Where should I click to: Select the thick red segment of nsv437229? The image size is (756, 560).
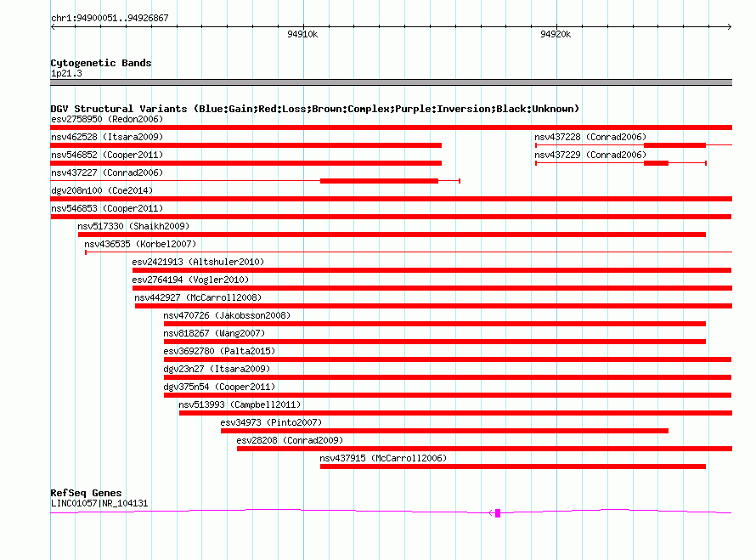657,163
